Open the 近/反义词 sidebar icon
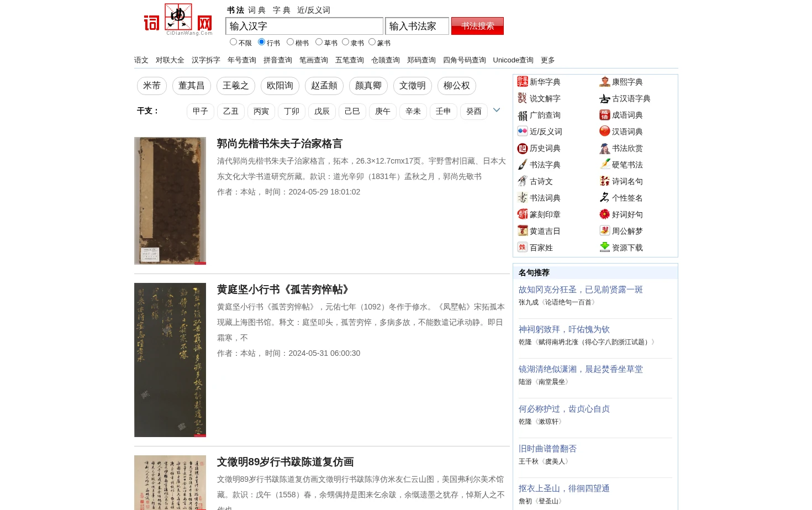 coord(522,132)
